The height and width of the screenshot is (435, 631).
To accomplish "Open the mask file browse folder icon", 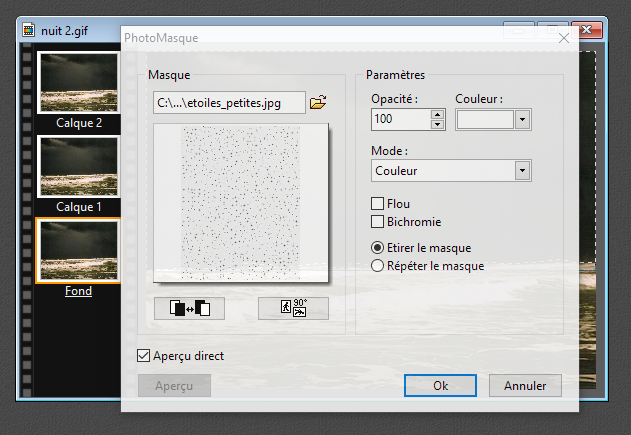I will pyautogui.click(x=318, y=102).
